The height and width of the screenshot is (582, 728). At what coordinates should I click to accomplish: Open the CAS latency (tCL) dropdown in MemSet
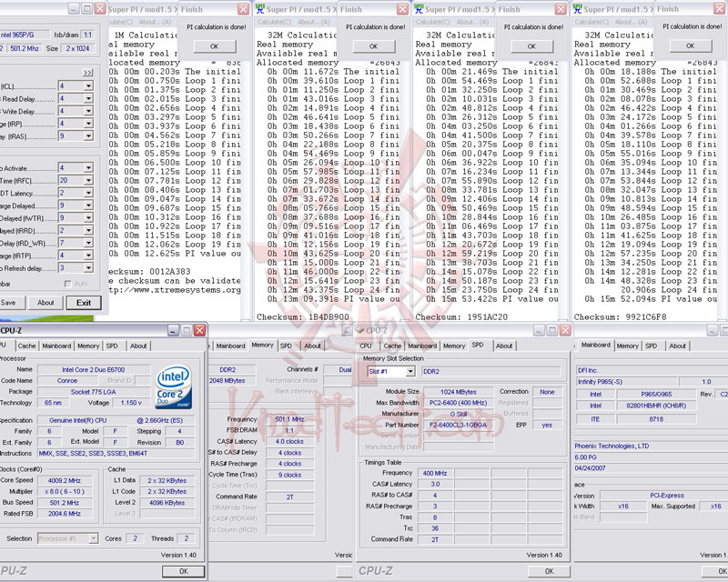pos(88,85)
